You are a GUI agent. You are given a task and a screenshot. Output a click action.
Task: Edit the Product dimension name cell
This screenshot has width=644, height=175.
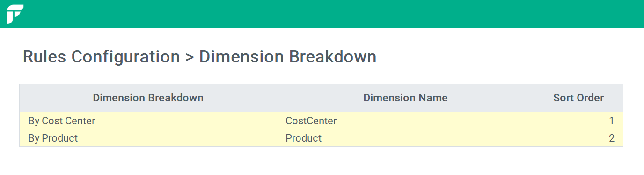[x=405, y=138]
